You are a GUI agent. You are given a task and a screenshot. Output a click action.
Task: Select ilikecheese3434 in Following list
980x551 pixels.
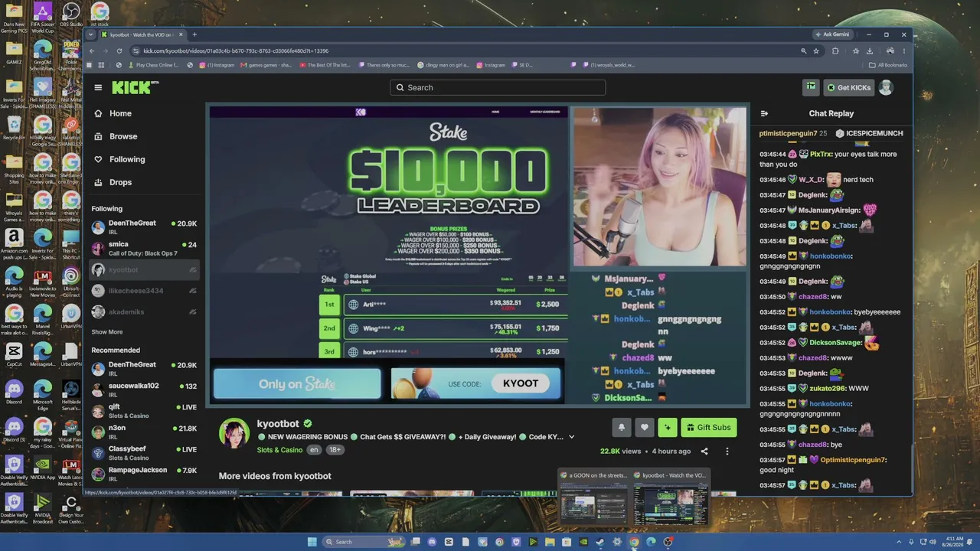[144, 291]
